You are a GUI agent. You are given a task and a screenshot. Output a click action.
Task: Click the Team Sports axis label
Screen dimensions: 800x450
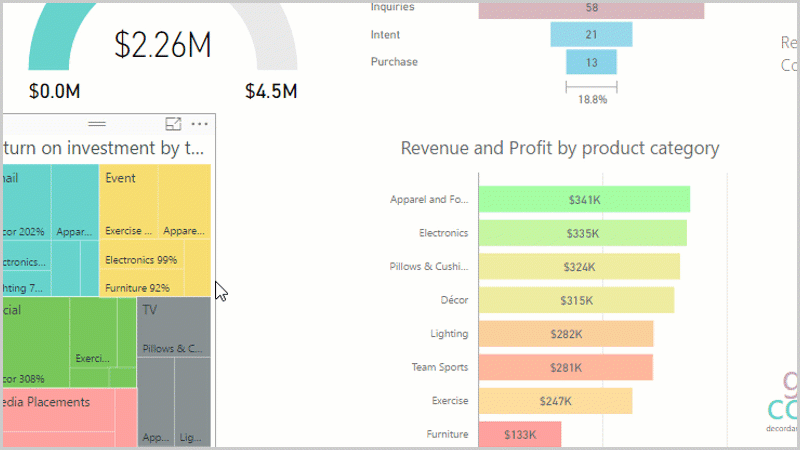440,367
